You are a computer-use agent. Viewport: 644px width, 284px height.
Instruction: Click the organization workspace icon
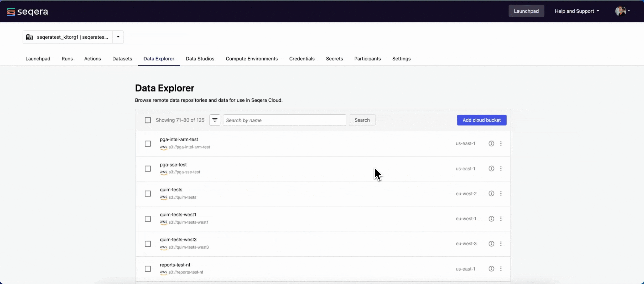point(29,37)
